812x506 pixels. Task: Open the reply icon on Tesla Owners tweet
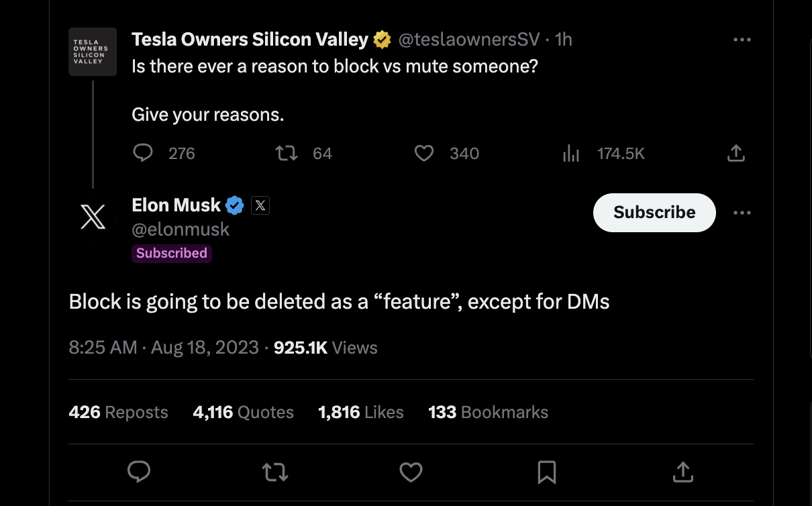pos(143,153)
